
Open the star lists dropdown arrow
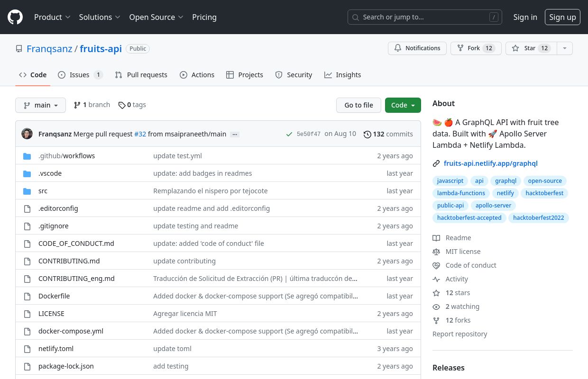click(564, 48)
